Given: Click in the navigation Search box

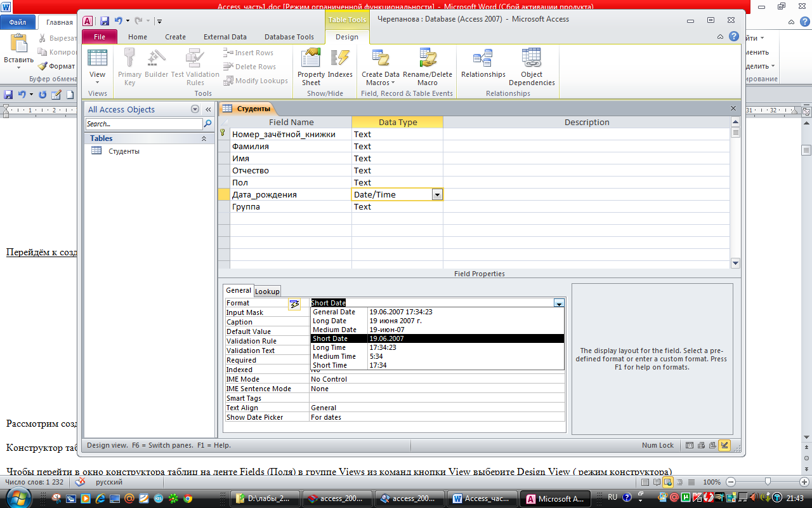Looking at the screenshot, I should tap(144, 124).
